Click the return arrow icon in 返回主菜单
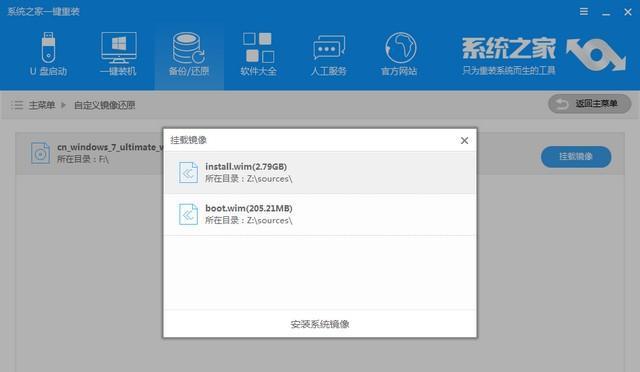Image resolution: width=640 pixels, height=372 pixels. pos(562,104)
